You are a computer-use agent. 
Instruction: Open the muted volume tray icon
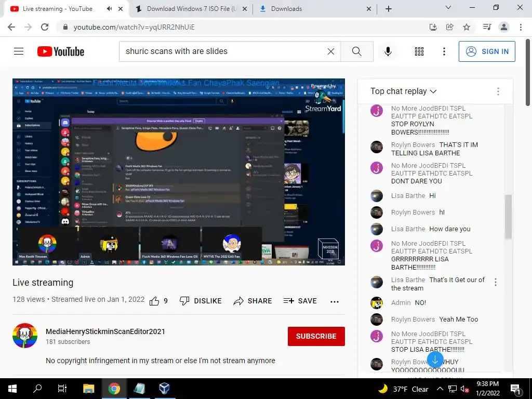coord(464,389)
